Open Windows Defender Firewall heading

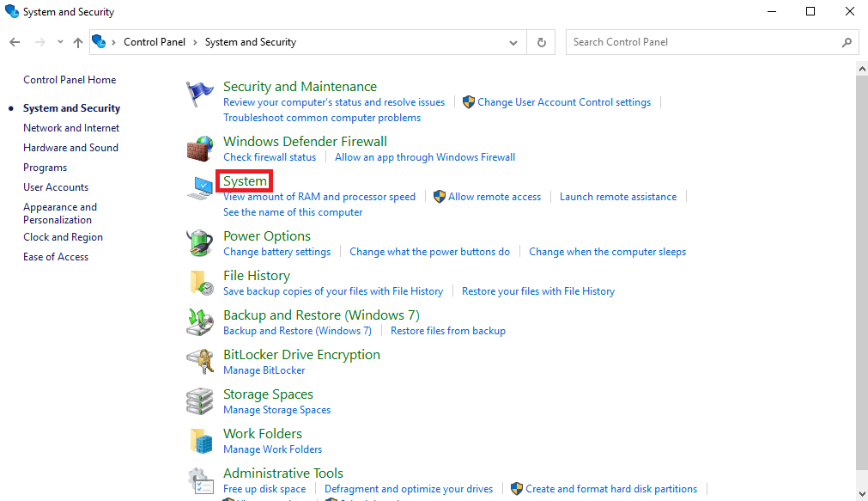[x=305, y=141]
